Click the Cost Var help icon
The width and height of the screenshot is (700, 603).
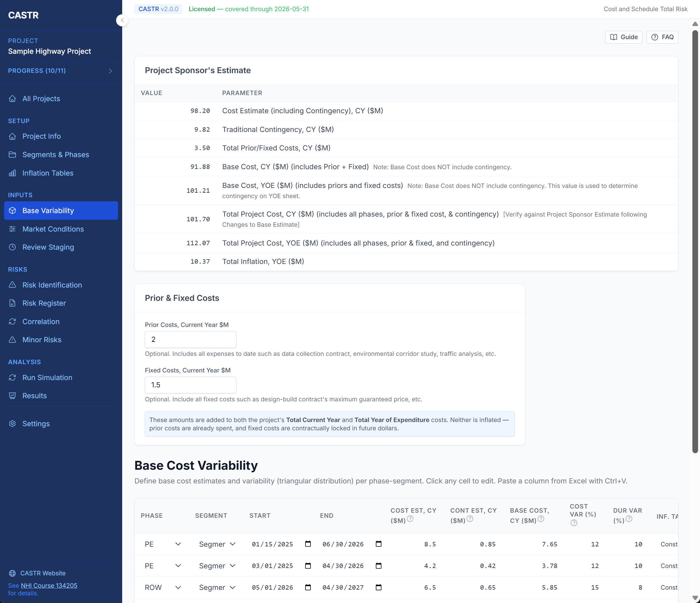coord(574,523)
